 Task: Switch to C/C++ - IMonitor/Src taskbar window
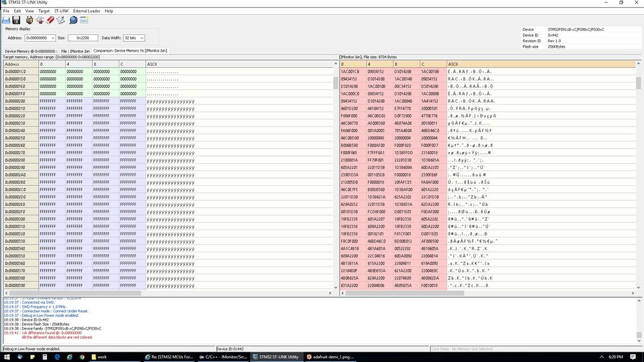[x=222, y=357]
